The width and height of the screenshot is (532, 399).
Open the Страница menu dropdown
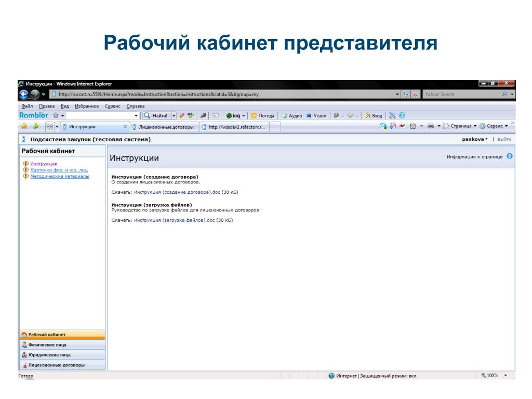tap(475, 126)
